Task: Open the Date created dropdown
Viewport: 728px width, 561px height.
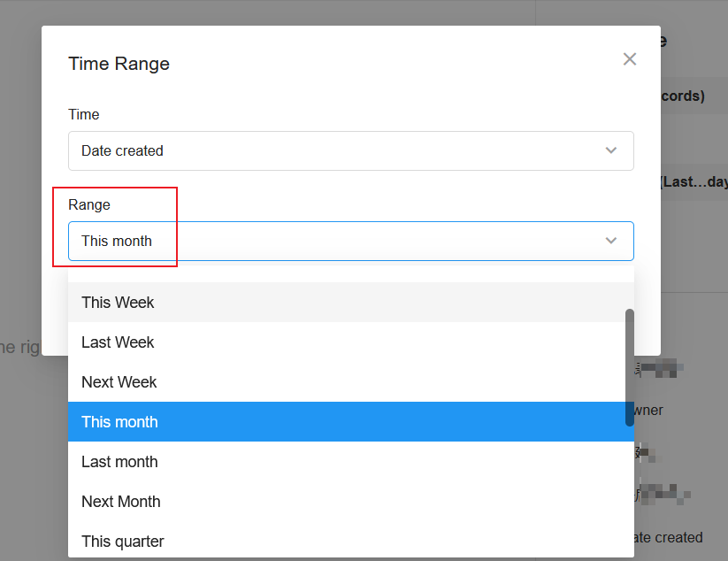Action: pos(351,151)
